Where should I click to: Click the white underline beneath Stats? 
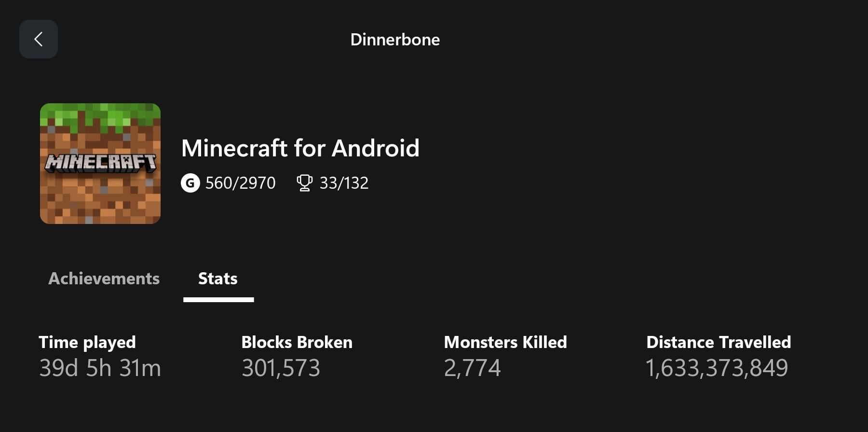(218, 300)
